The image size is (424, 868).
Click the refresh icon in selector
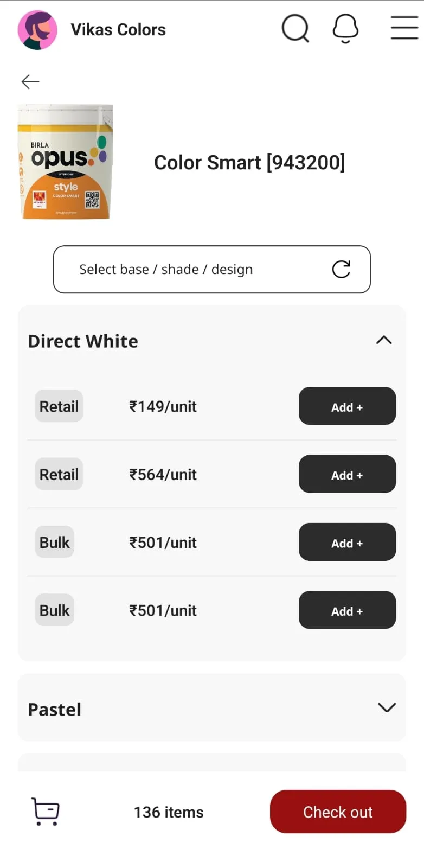click(x=341, y=269)
